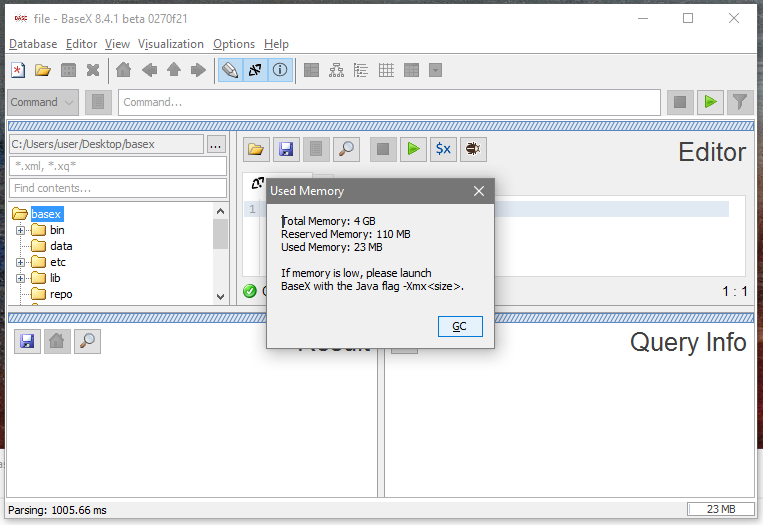Select the etc folder label
The width and height of the screenshot is (763, 525).
point(57,262)
